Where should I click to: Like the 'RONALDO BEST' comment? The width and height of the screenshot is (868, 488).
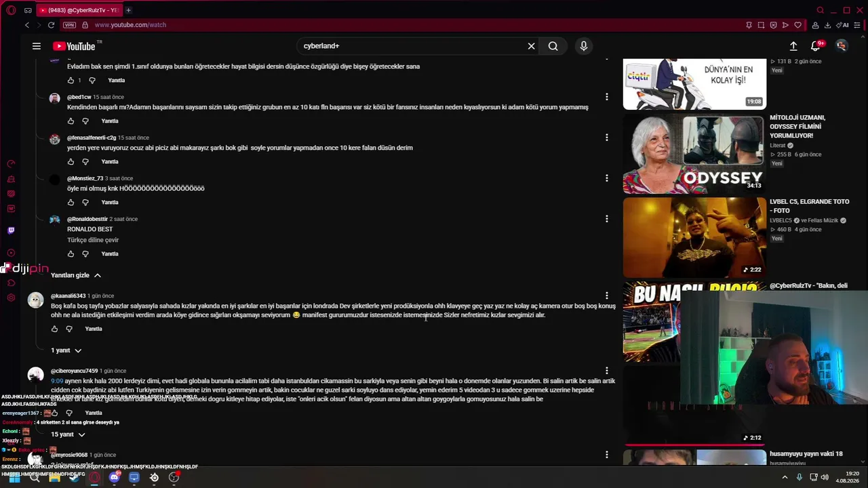coord(71,254)
